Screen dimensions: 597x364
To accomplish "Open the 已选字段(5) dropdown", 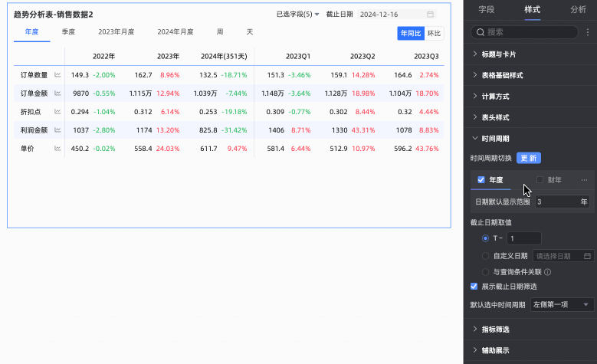I will [x=298, y=15].
